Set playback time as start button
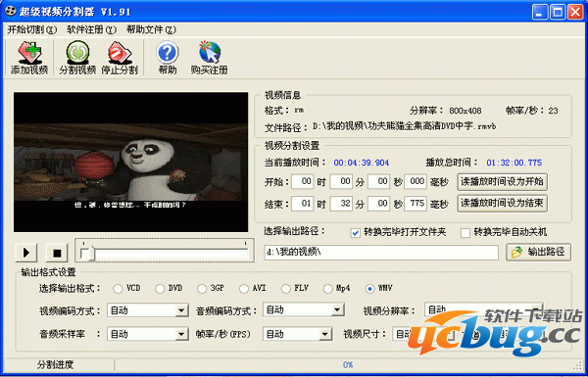This screenshot has height=377, width=588. (x=502, y=182)
